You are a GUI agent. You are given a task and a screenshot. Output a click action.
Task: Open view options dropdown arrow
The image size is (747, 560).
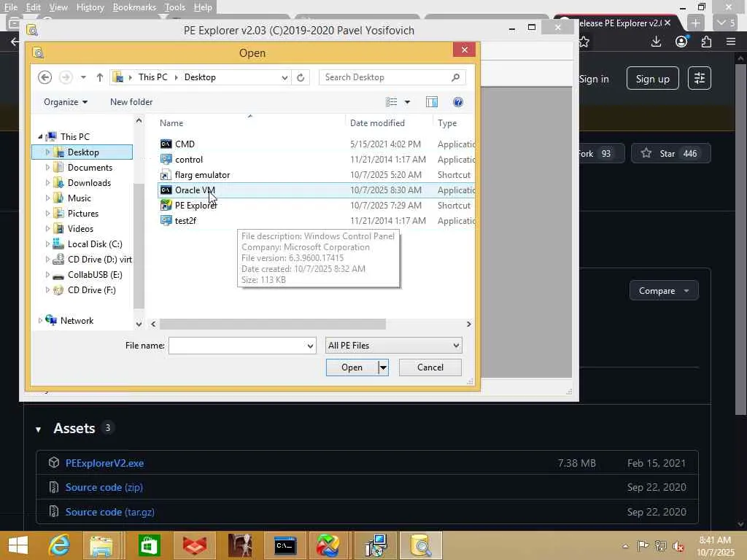coord(407,102)
